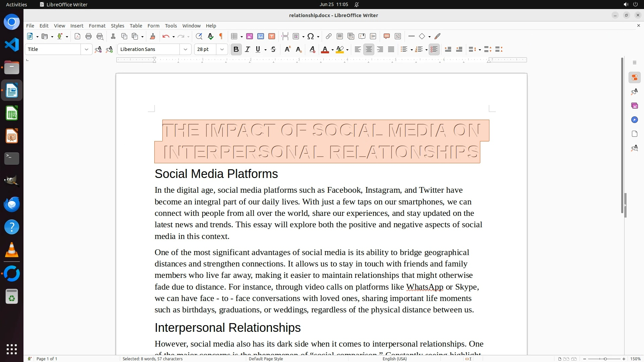Screen dimensions: 644x362
Task: Open the font name dropdown list
Action: tap(185, 50)
